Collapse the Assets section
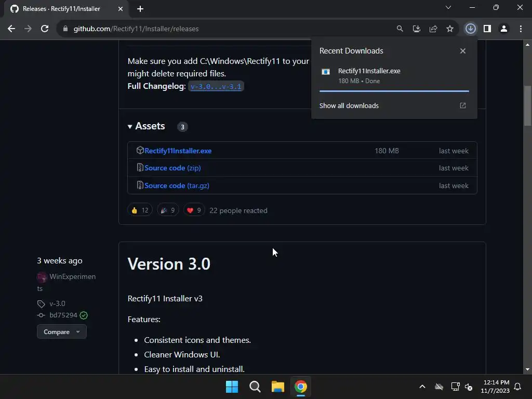 tap(146, 126)
